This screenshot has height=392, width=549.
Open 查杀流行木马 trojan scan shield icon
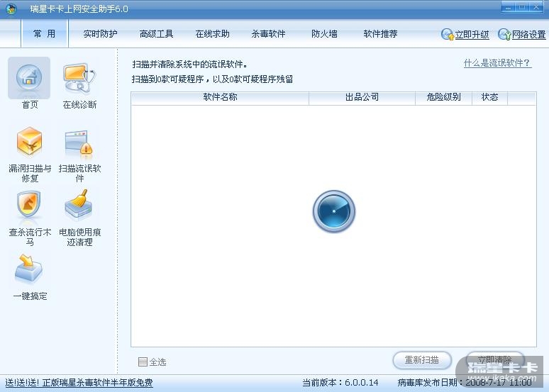click(x=28, y=205)
